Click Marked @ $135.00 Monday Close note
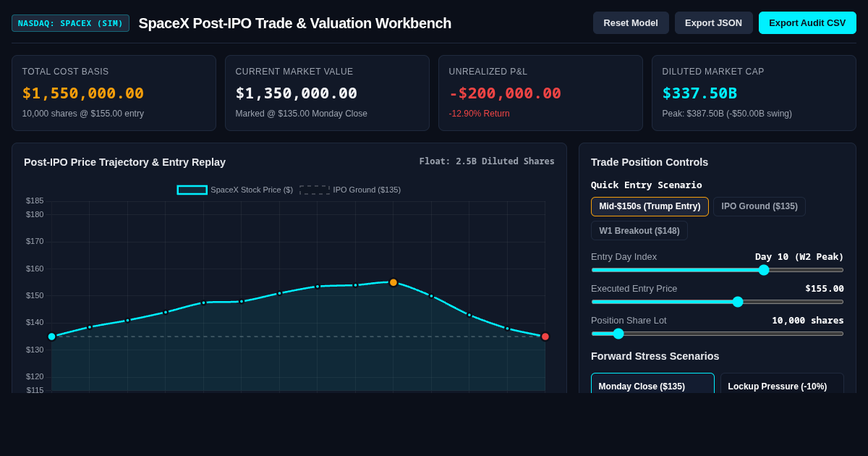 click(302, 114)
